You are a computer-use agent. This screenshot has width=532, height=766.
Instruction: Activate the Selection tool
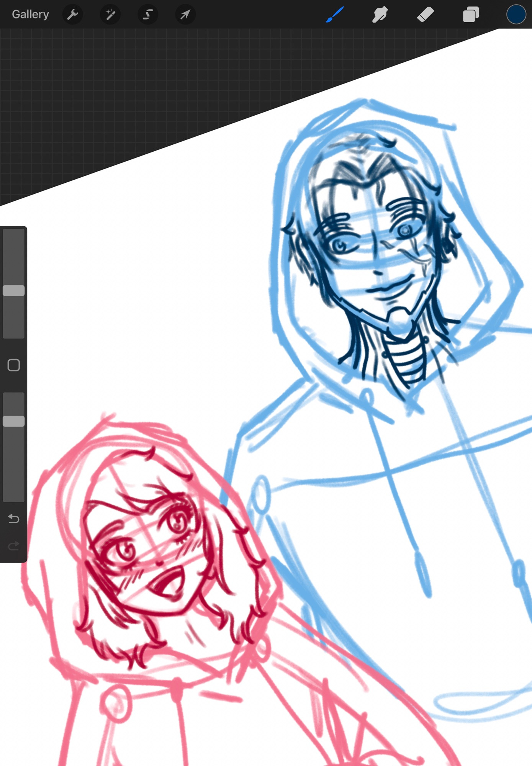point(148,15)
